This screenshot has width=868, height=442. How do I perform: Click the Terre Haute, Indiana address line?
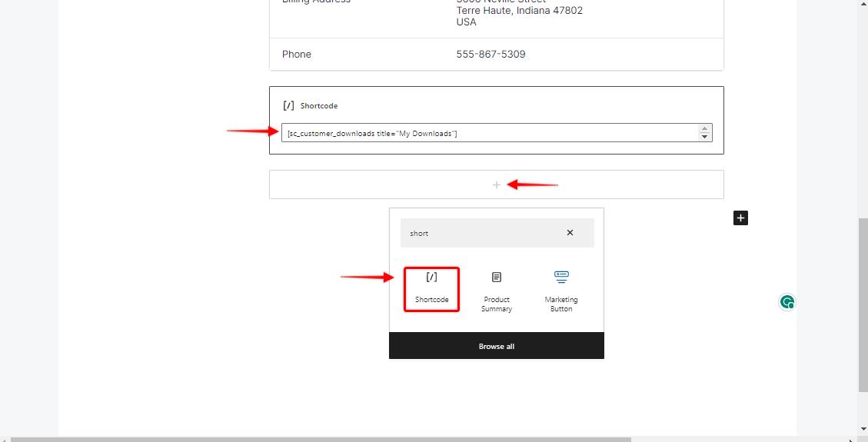(519, 11)
